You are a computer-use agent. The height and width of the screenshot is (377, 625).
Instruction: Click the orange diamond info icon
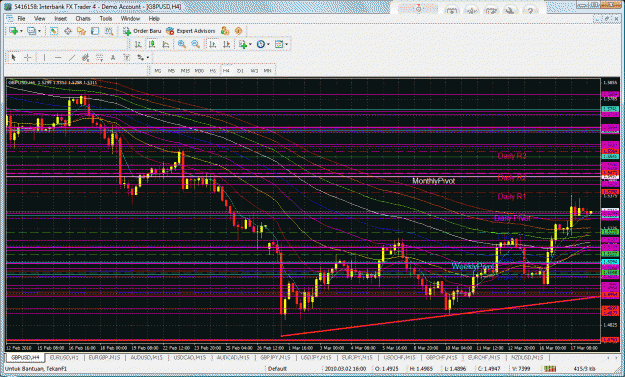click(238, 31)
